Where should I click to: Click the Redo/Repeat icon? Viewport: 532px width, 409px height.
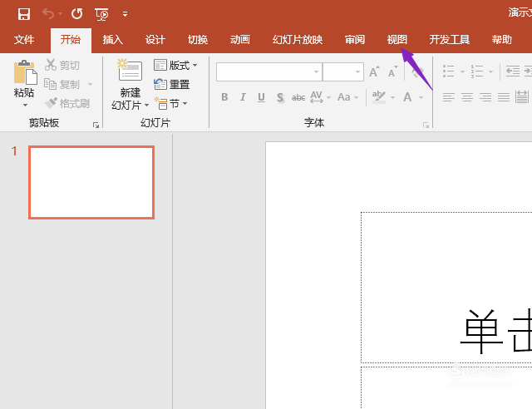77,14
